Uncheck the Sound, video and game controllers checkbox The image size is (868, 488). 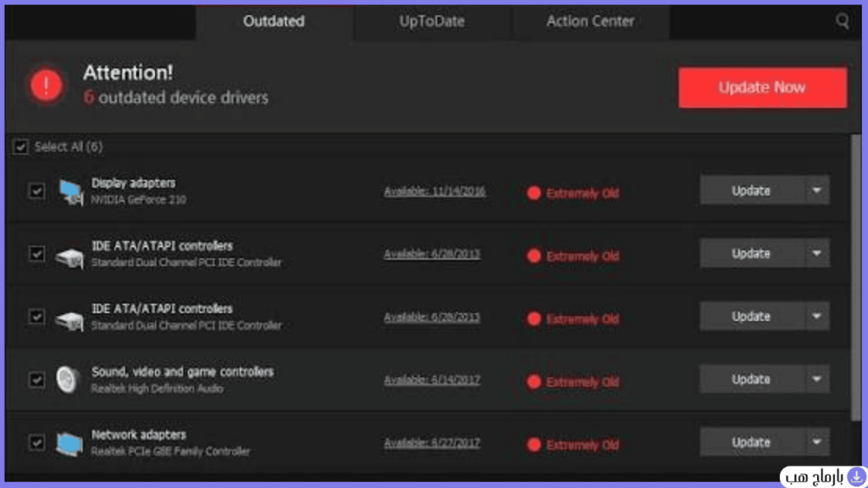coord(36,380)
